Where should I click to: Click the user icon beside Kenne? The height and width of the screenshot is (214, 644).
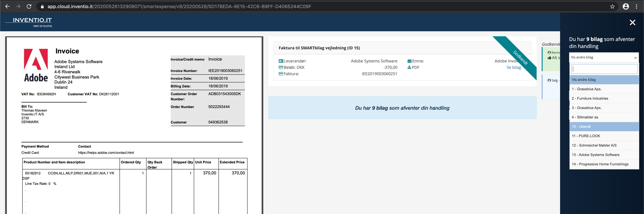tap(549, 53)
